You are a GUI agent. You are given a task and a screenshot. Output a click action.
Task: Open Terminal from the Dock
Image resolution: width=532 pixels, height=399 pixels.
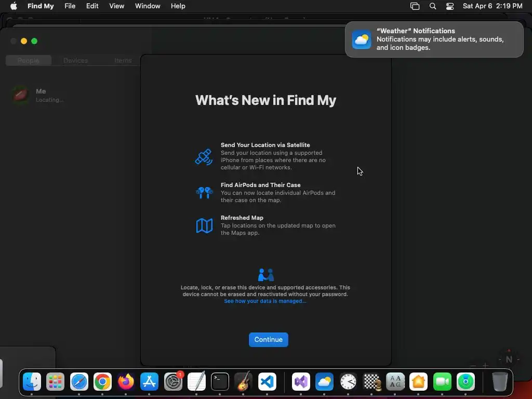tap(220, 382)
